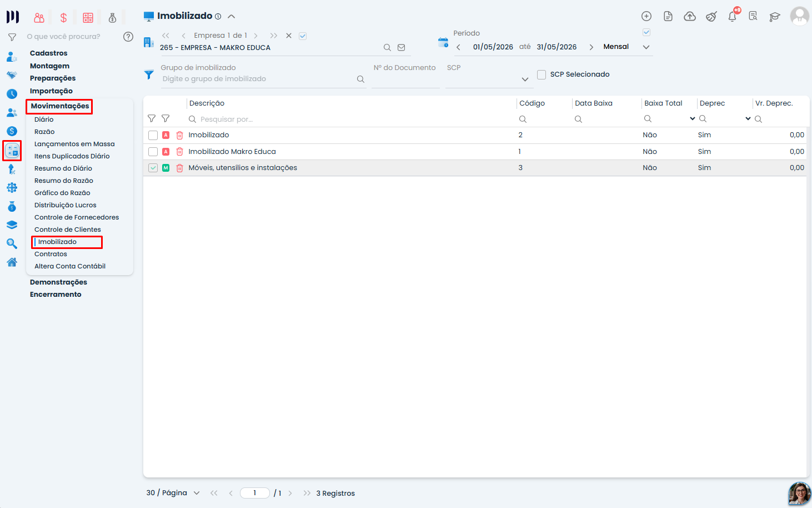Click the graduation cap training icon
Image resolution: width=812 pixels, height=508 pixels.
click(775, 17)
